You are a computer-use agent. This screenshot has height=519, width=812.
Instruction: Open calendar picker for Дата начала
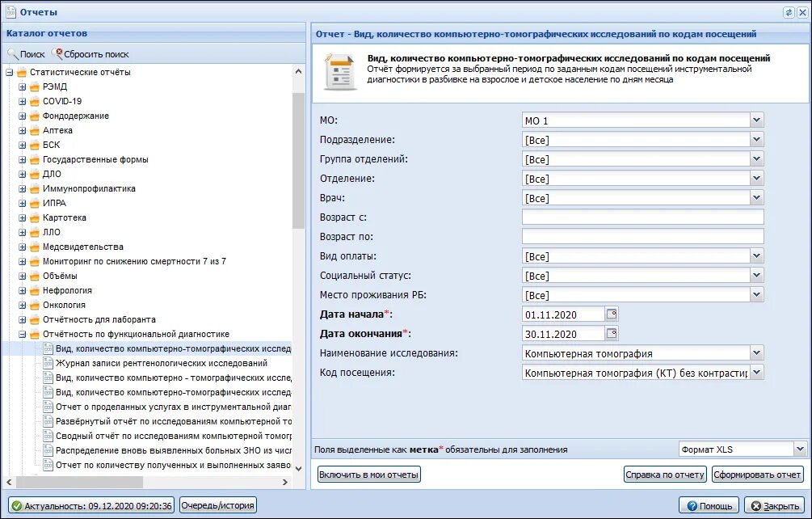click(612, 314)
